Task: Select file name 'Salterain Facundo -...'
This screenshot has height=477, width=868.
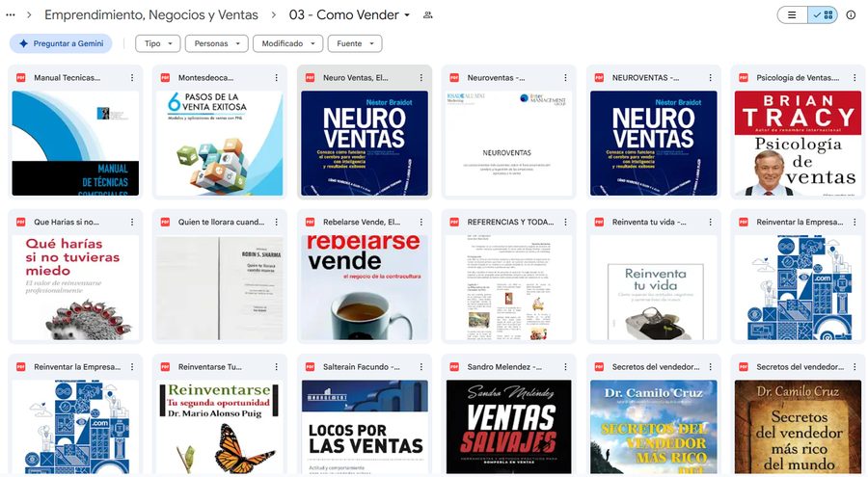Action: (362, 367)
